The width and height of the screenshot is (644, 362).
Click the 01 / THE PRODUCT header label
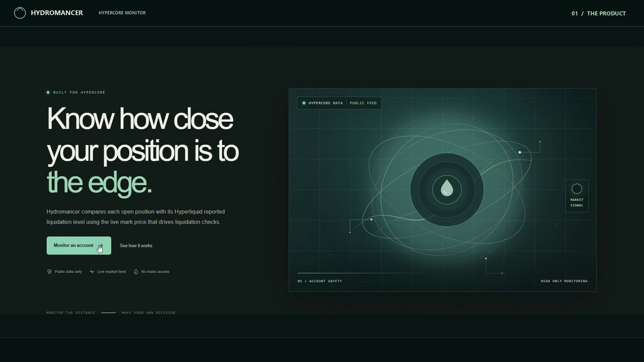[598, 13]
